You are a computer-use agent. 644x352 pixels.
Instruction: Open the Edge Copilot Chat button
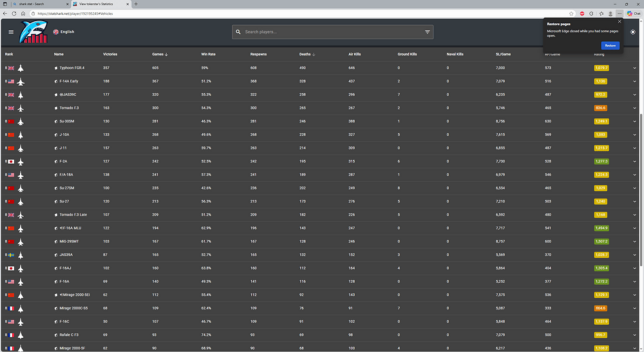(x=633, y=13)
